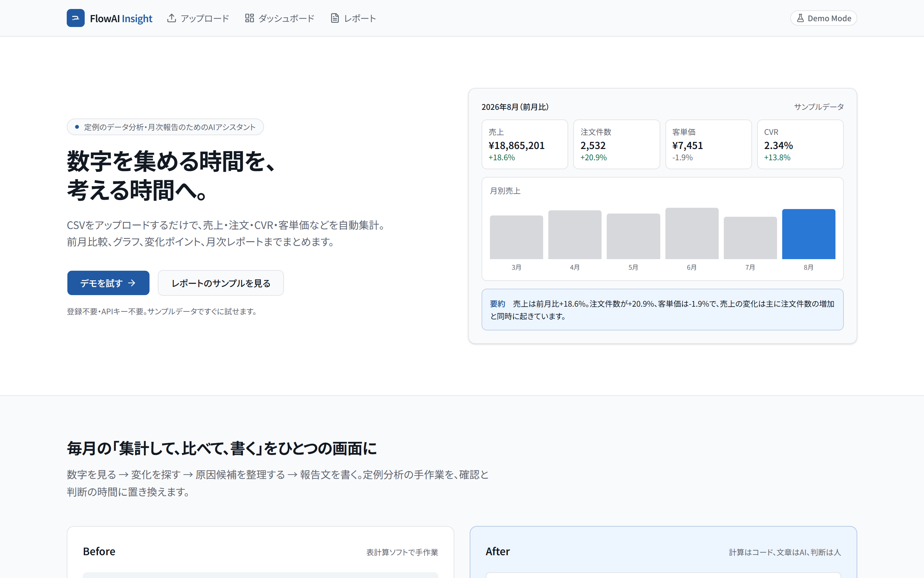The height and width of the screenshot is (578, 924).
Task: Click the 登録不要・APIキー不要 note text
Action: pos(163,311)
